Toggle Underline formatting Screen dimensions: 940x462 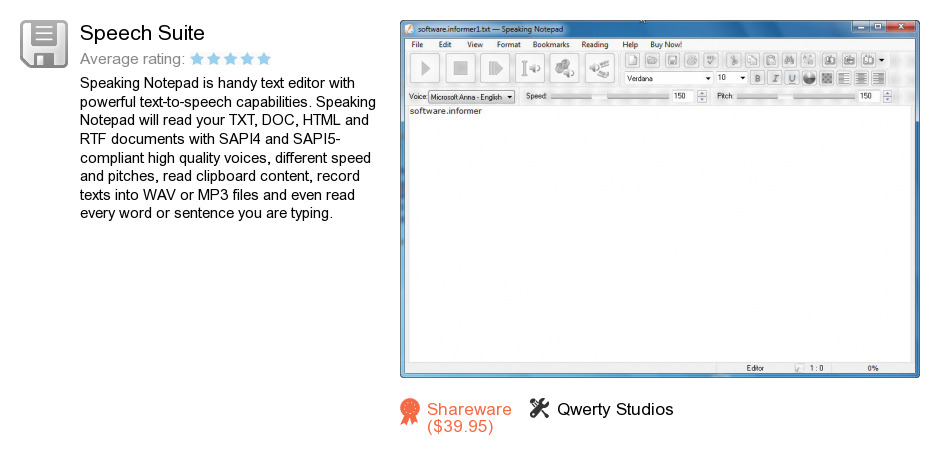pos(793,78)
